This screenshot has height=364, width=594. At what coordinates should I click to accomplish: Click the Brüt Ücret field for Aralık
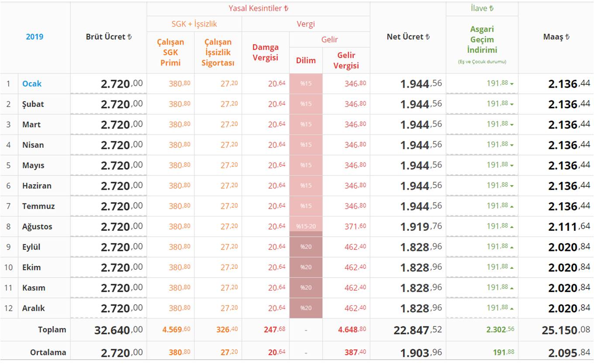coord(108,308)
